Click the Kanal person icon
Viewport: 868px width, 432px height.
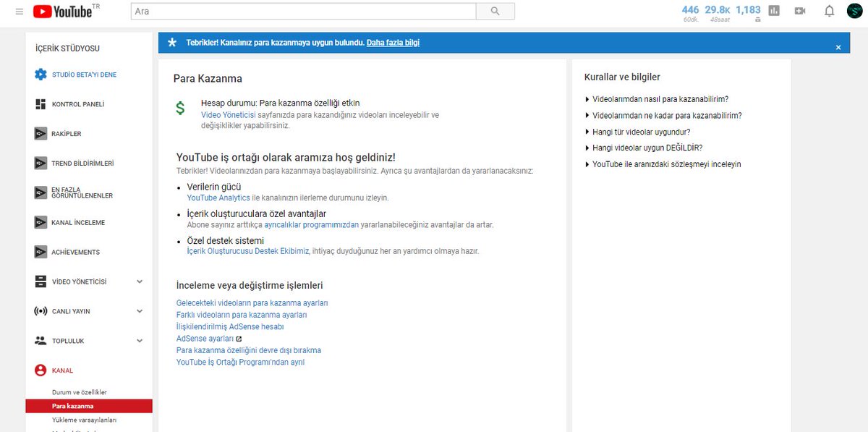(x=41, y=370)
